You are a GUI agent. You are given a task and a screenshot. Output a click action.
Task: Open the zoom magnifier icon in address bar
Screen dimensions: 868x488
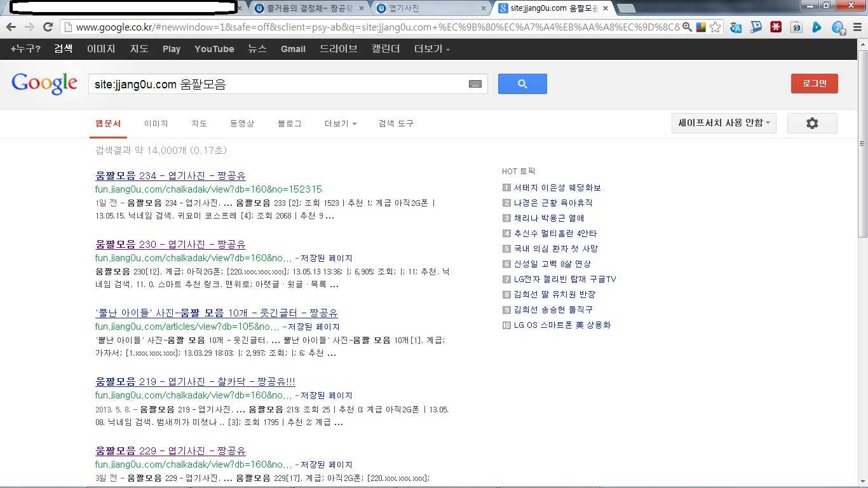click(687, 27)
